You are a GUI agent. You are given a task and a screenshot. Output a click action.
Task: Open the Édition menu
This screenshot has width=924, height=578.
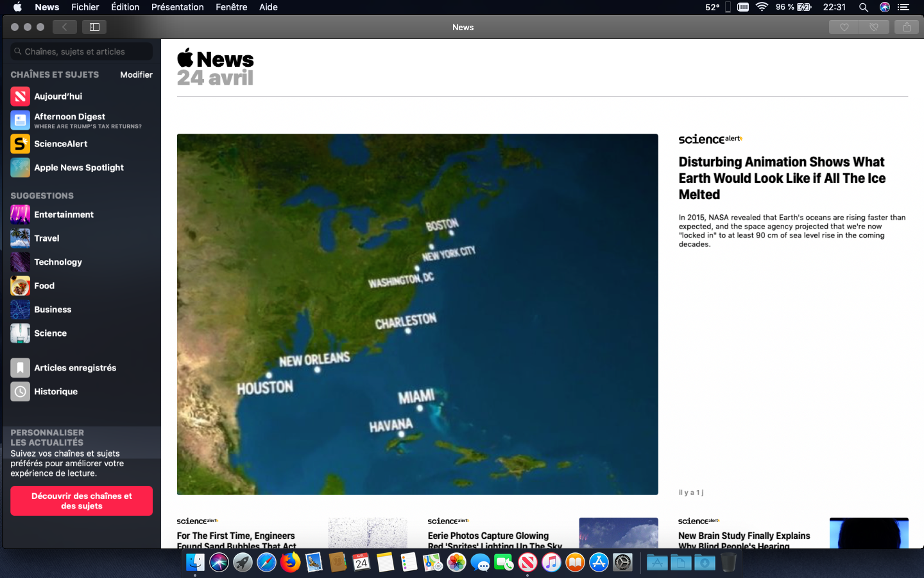point(125,7)
